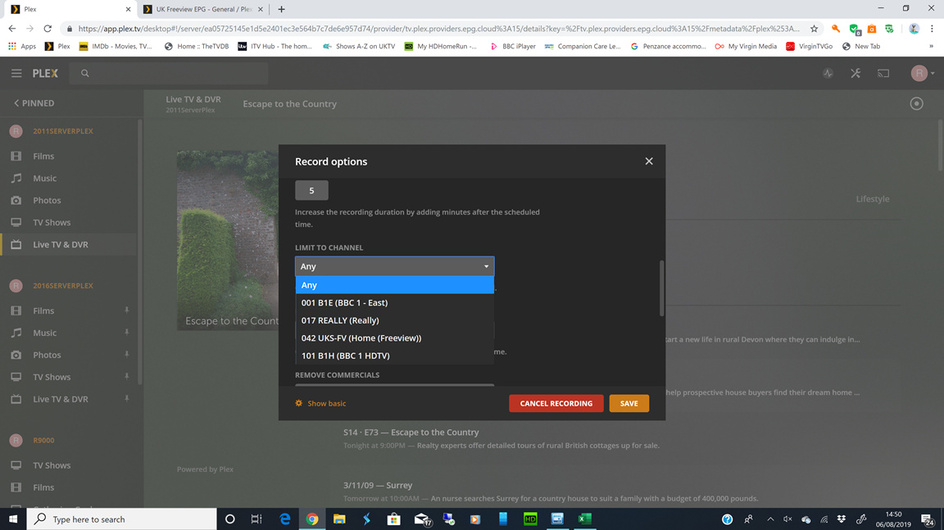Open the 3/11/09 Surrey episode

[x=377, y=485]
